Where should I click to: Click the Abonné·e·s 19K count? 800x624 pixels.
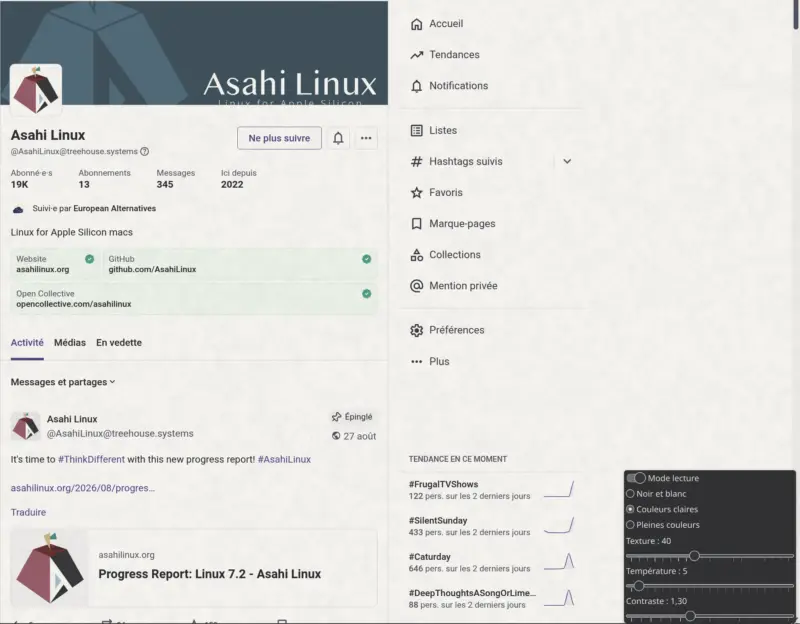point(31,179)
